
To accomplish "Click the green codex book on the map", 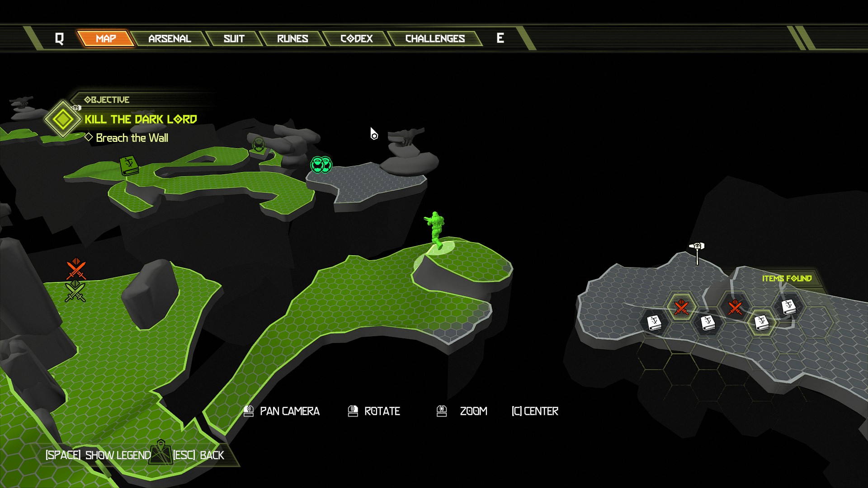I will [x=129, y=166].
